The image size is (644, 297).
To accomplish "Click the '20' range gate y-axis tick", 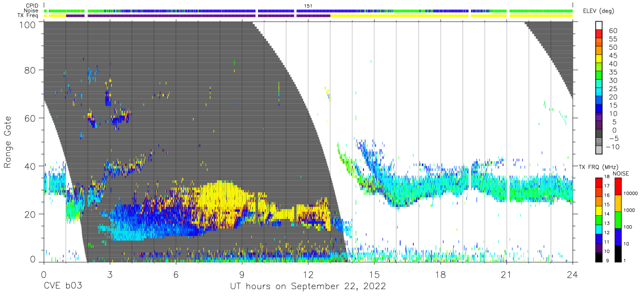I will coord(30,214).
